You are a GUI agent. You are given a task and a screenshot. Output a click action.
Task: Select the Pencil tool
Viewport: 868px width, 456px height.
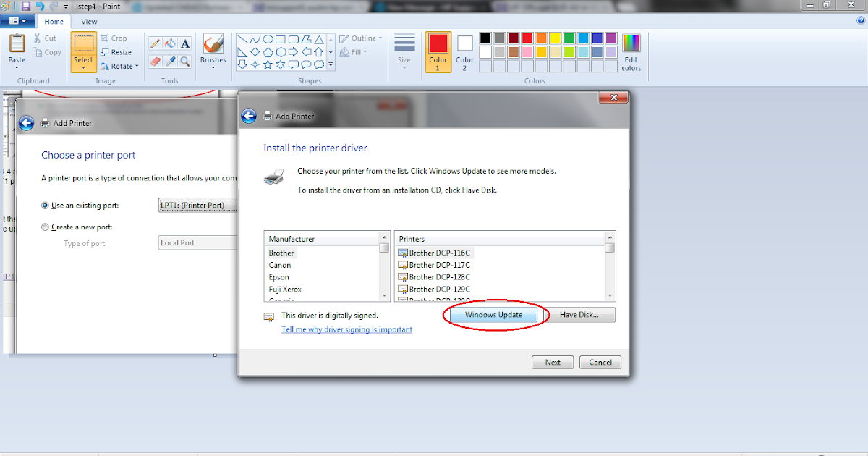pos(155,43)
